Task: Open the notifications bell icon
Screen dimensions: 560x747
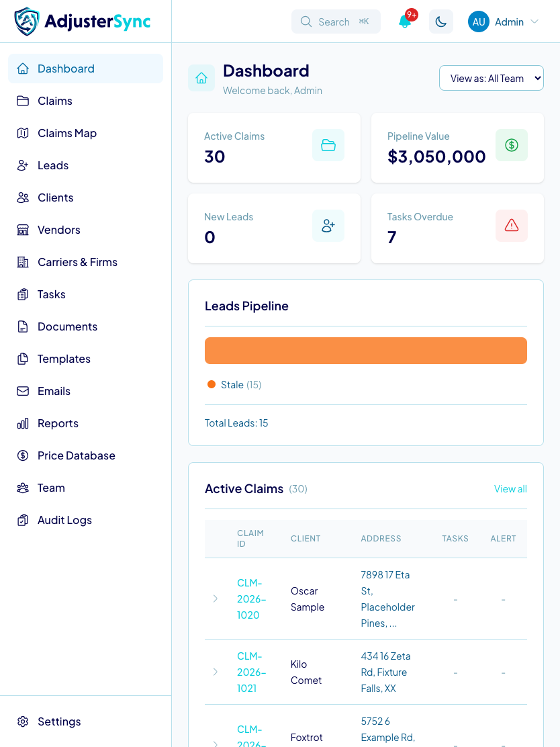Action: point(405,21)
